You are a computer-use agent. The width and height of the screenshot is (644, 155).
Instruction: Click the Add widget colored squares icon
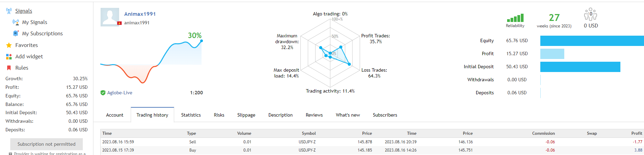pos(9,57)
